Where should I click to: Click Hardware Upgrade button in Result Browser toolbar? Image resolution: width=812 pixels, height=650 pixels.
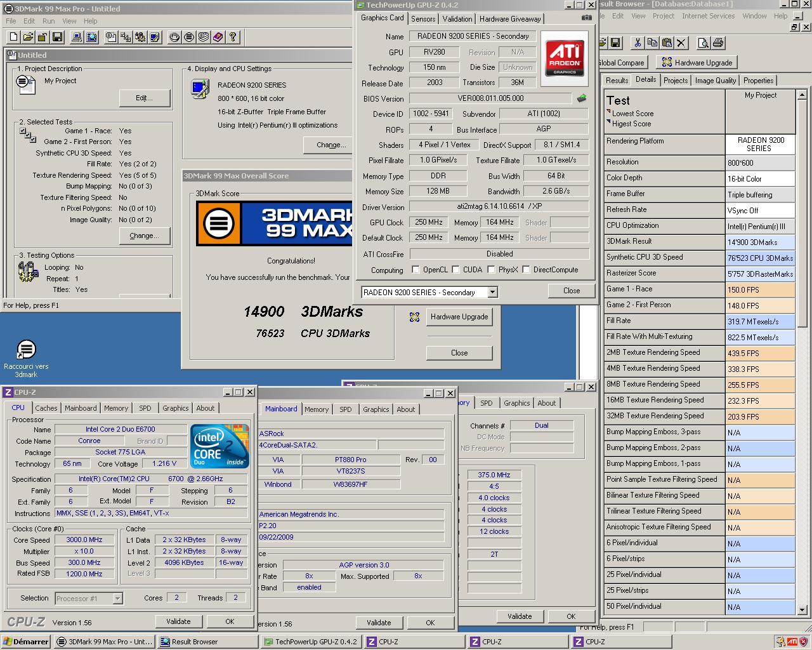click(697, 62)
